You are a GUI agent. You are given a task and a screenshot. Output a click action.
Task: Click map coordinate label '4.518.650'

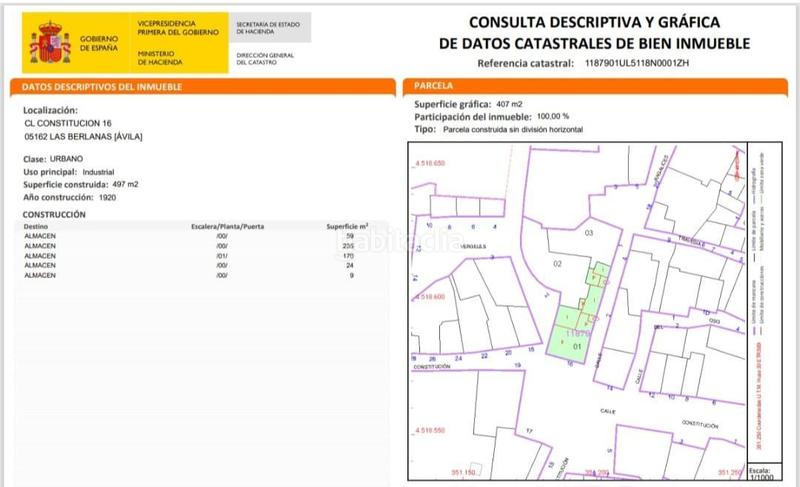pos(430,164)
